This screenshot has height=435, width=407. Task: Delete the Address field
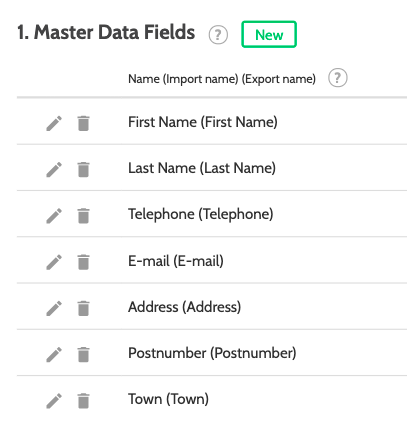pos(83,308)
